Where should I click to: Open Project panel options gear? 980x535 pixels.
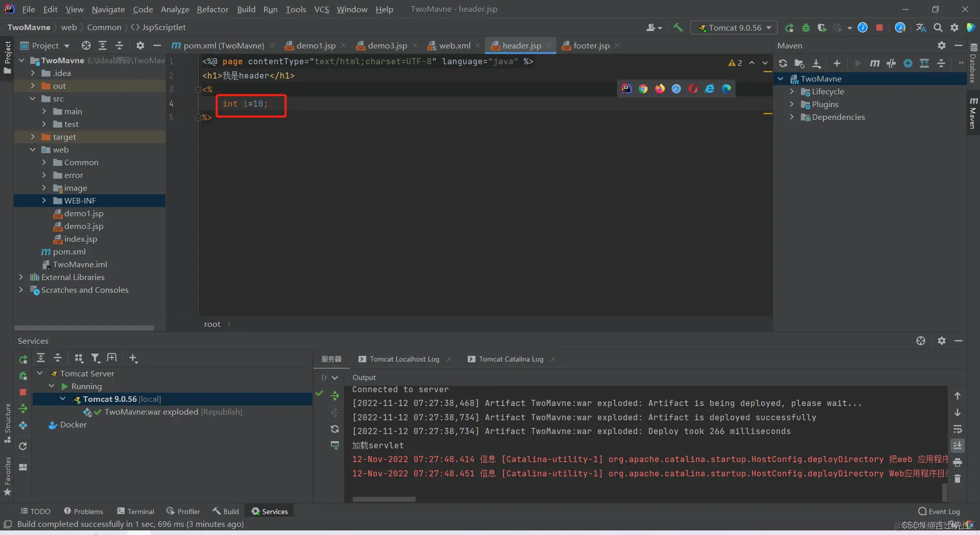coord(140,45)
